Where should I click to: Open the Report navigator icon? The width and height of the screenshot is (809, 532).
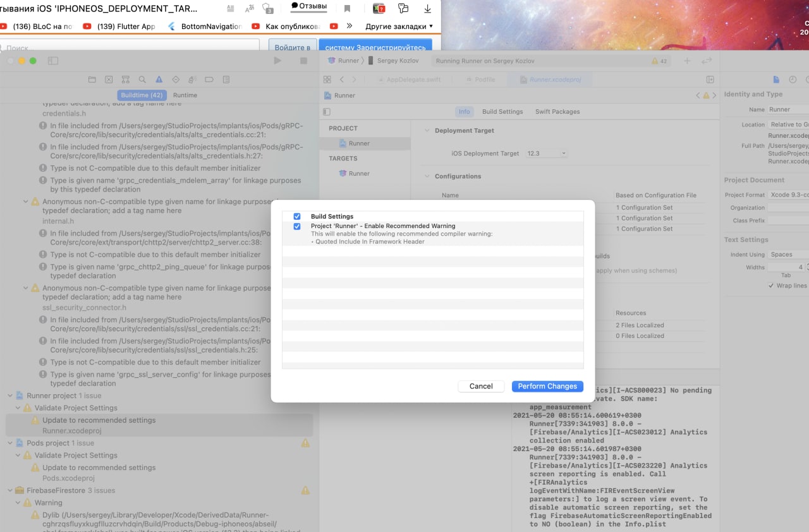tap(226, 80)
